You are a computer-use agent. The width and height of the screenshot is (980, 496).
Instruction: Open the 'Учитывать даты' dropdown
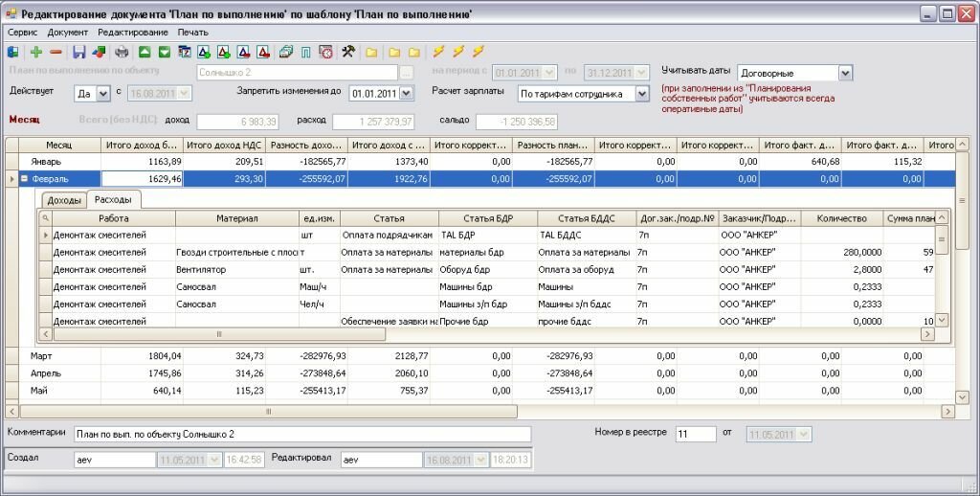tap(844, 74)
